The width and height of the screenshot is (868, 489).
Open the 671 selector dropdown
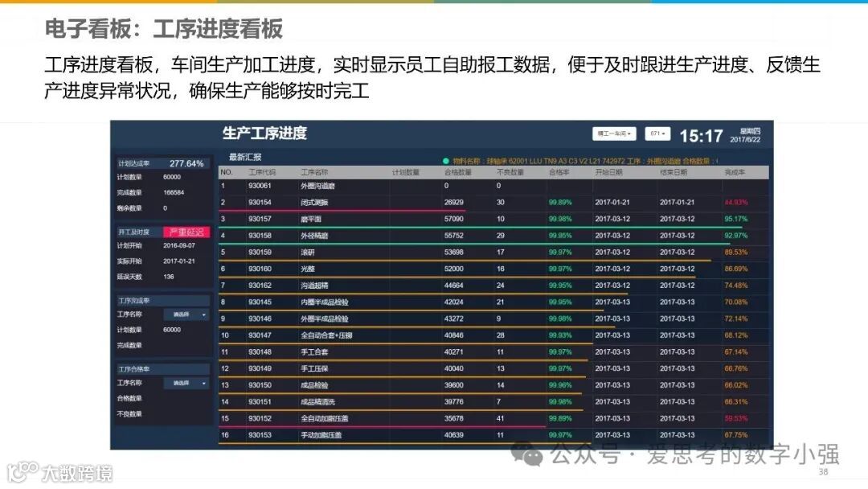657,134
